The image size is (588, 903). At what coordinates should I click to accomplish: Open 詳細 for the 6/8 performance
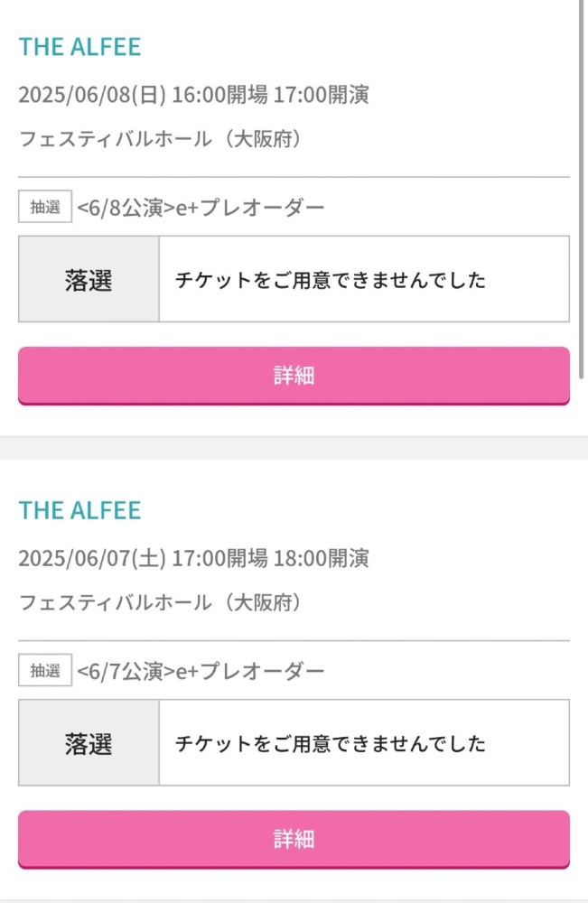(x=294, y=375)
